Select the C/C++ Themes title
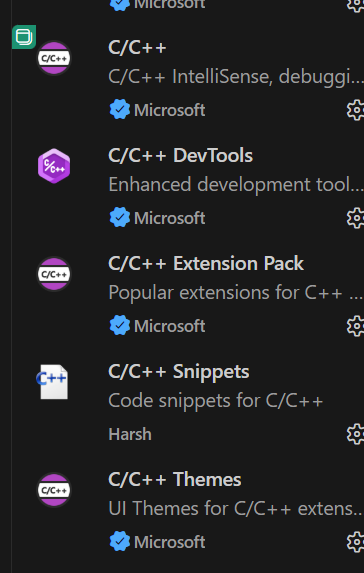 pos(175,479)
